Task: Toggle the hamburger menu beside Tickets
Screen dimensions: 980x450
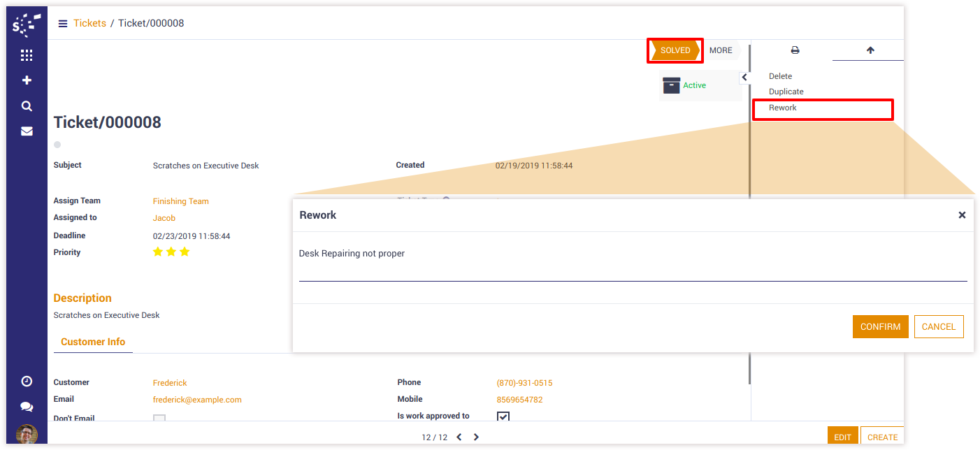Action: coord(63,24)
